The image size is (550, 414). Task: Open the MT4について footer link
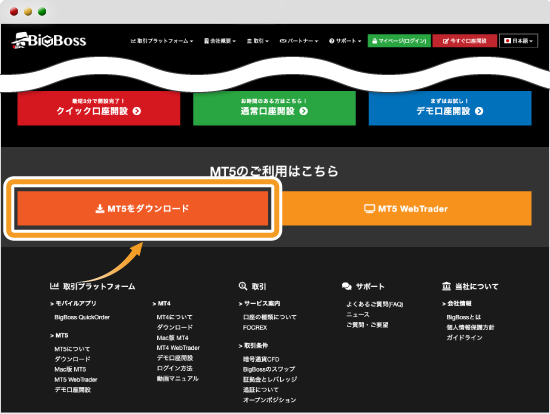[174, 317]
